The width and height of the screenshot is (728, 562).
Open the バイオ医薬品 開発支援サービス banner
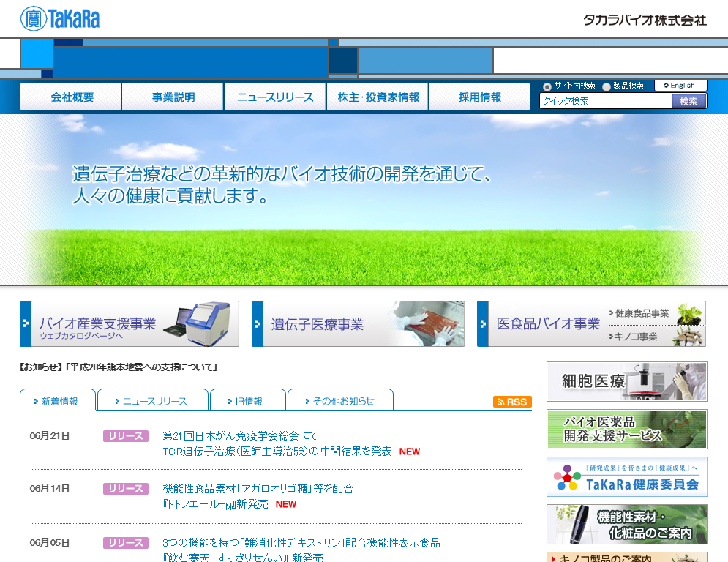pos(627,429)
